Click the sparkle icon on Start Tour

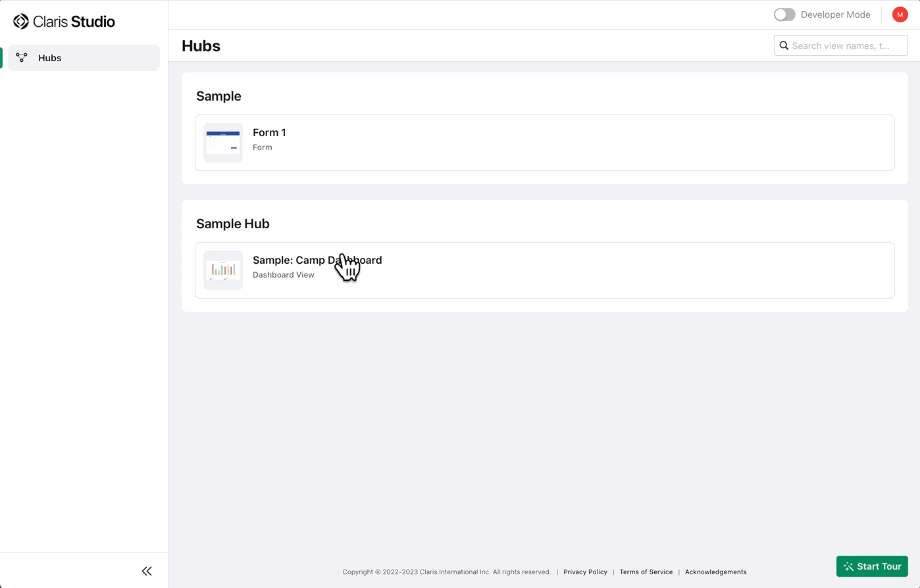pos(848,567)
